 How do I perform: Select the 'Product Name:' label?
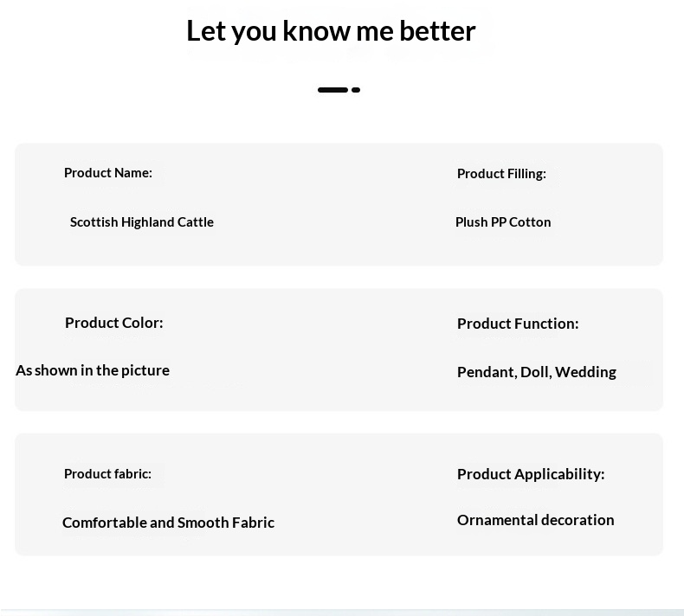point(108,173)
